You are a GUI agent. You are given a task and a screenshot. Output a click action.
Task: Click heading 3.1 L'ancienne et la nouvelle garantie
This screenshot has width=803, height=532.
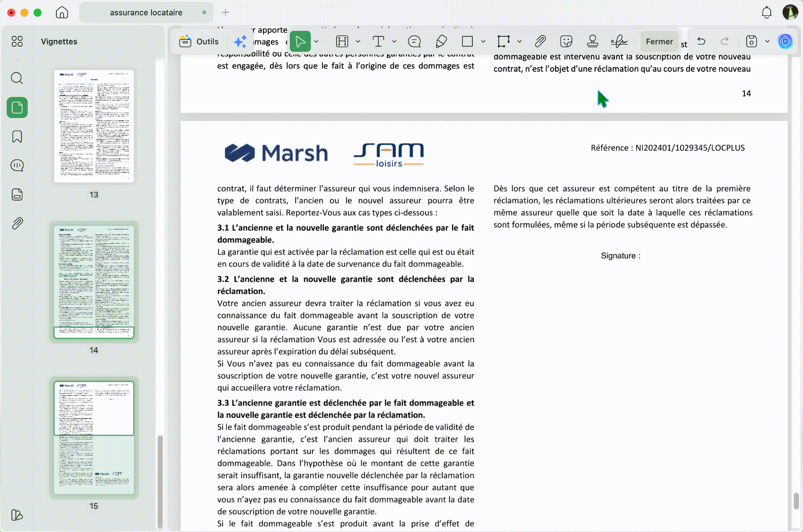[346, 234]
